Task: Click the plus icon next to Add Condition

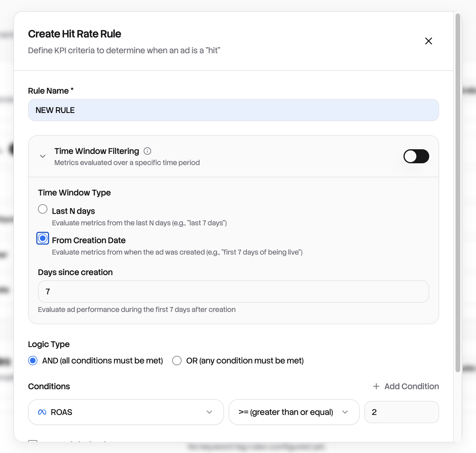Action: coord(376,386)
